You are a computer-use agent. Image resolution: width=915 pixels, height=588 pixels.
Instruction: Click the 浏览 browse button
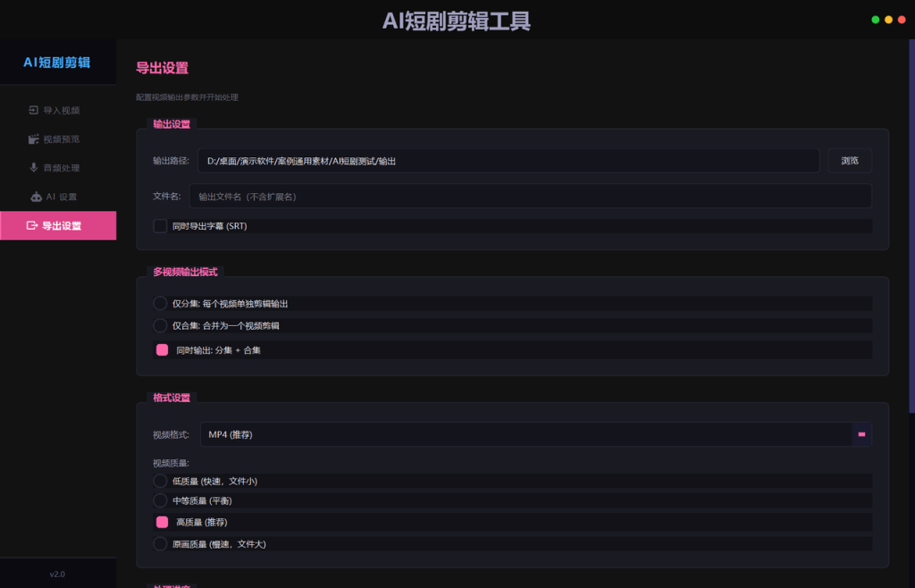pos(850,161)
